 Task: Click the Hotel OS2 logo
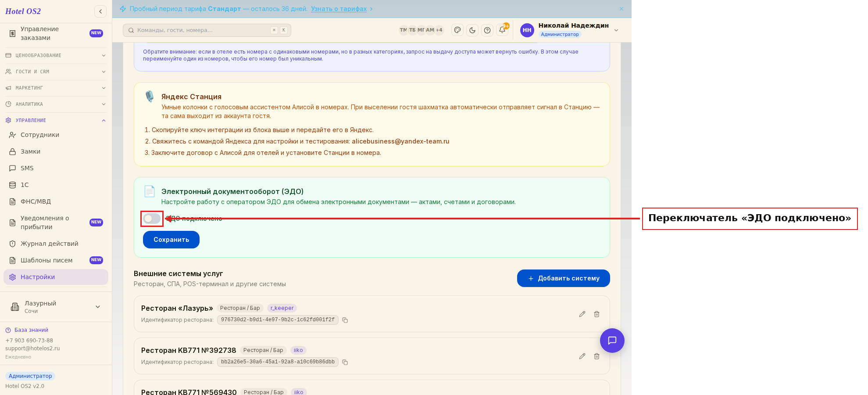(23, 11)
